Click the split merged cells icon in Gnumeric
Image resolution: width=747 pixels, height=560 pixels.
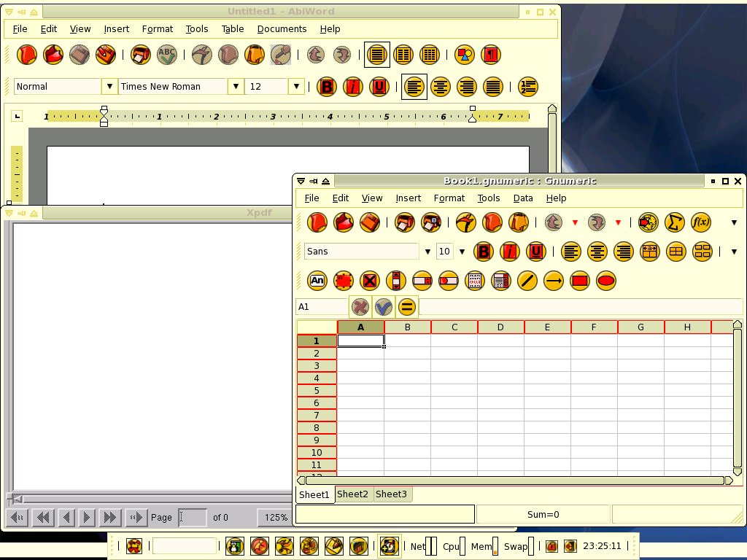pos(703,252)
